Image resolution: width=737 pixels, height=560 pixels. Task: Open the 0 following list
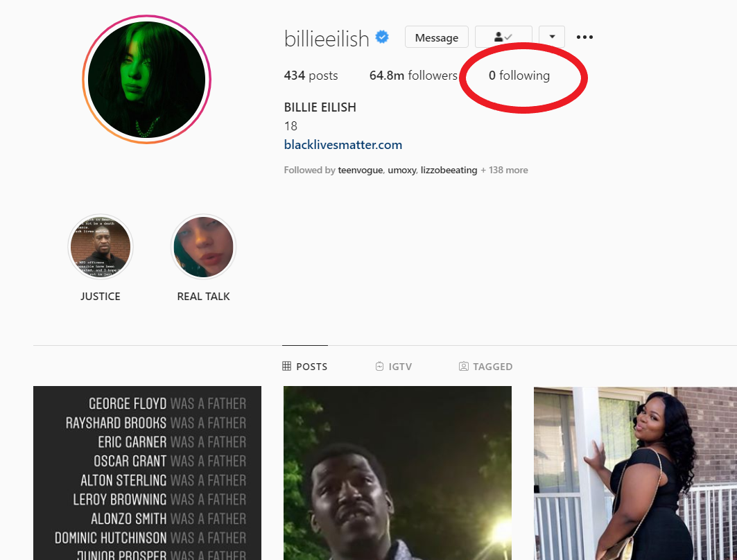(x=519, y=76)
